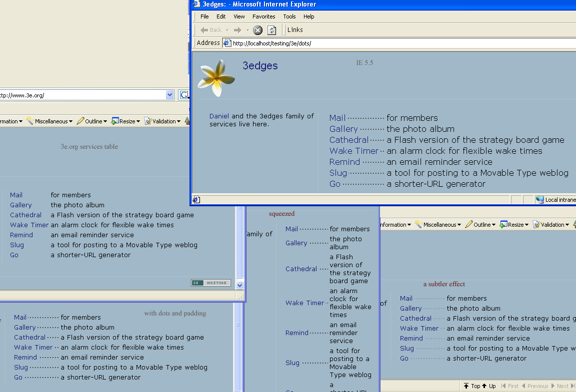Click the Previous navigation button at bottom right
The width and height of the screenshot is (576, 392).
click(x=535, y=386)
